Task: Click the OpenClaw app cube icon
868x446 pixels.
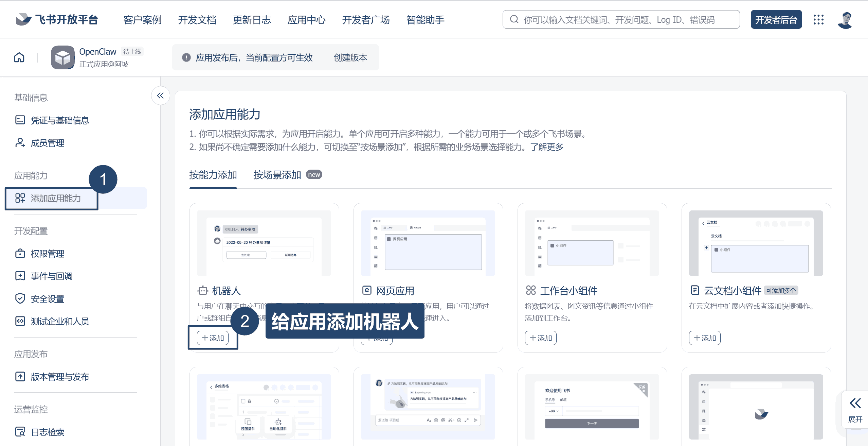Action: (62, 57)
